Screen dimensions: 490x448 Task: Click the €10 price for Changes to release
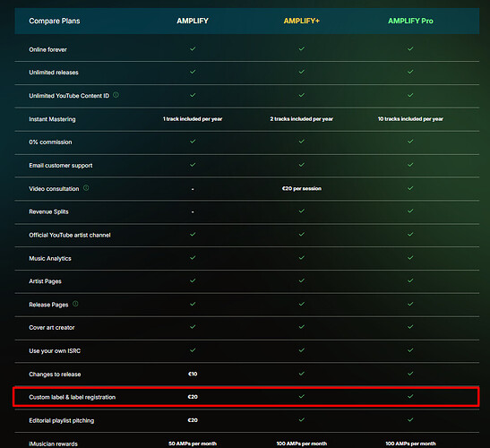pos(193,374)
